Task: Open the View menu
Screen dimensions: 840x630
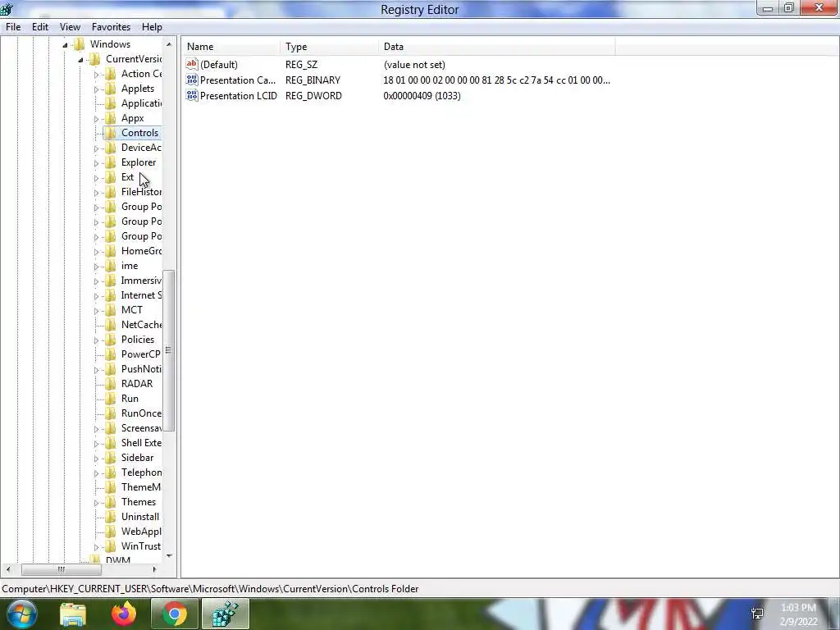Action: (x=70, y=27)
